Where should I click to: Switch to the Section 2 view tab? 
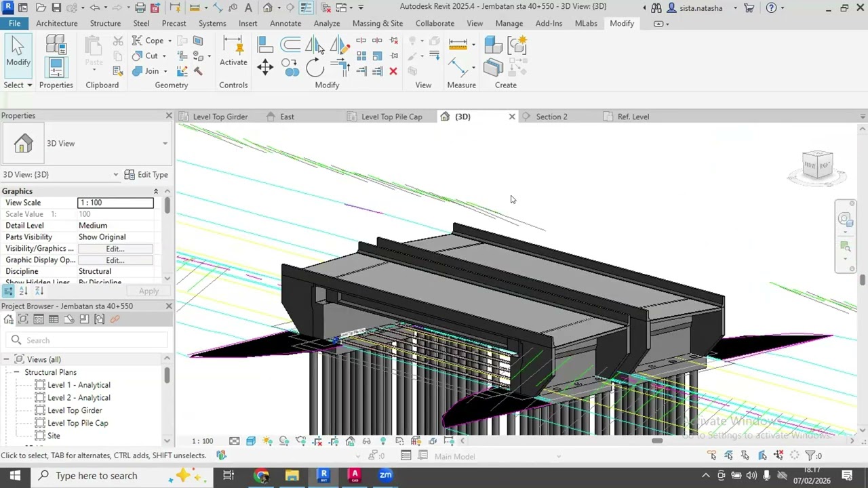pos(552,117)
